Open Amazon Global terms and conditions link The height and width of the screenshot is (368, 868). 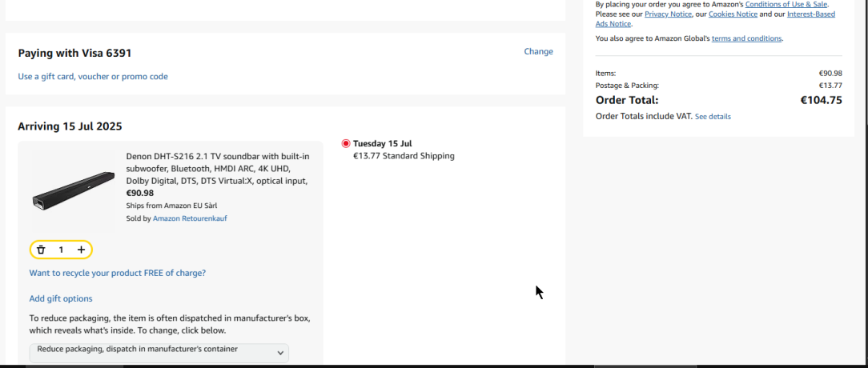747,38
